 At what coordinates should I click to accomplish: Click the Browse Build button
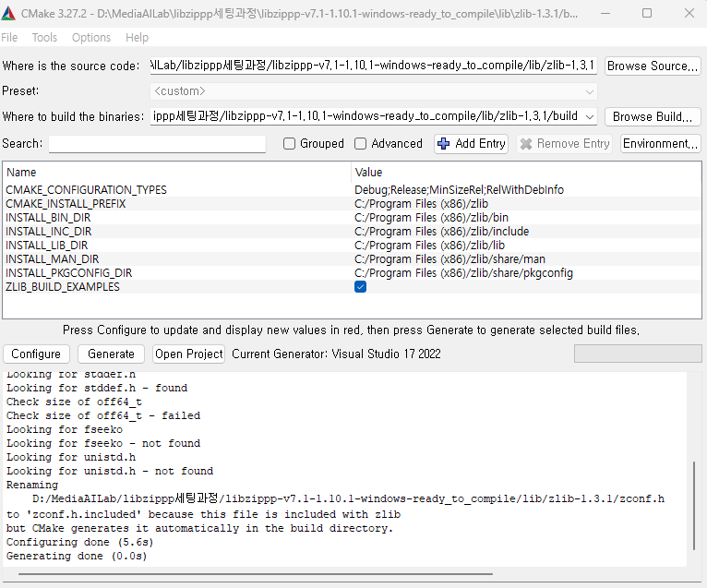coord(653,117)
